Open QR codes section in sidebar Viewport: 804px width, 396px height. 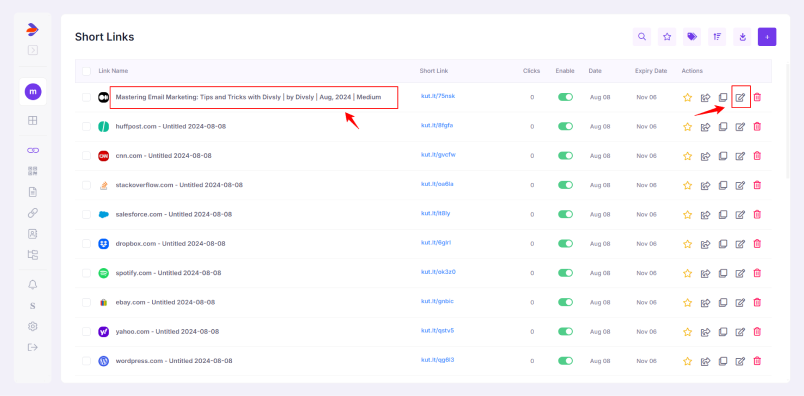pos(33,171)
